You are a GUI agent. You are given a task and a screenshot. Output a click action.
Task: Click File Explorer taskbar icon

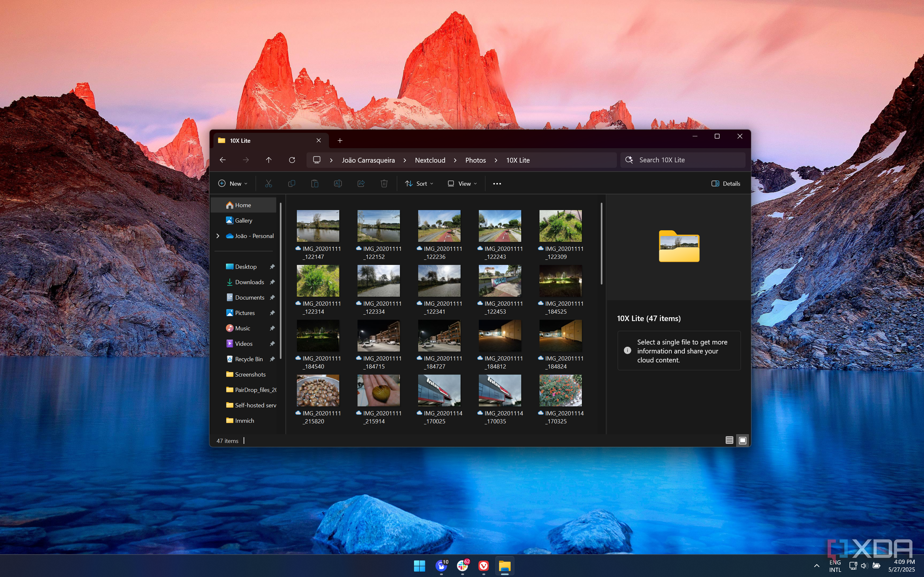click(505, 565)
